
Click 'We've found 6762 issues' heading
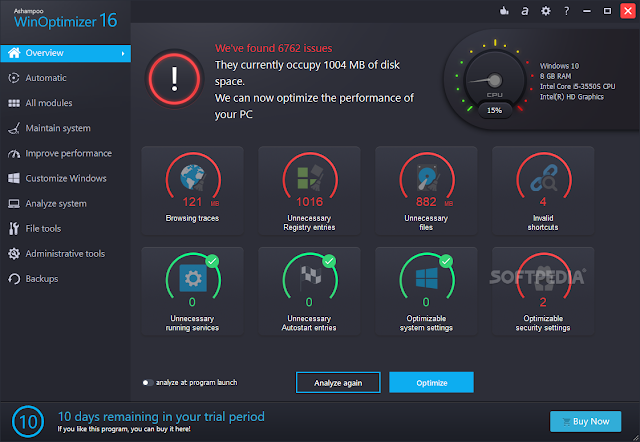tap(273, 48)
